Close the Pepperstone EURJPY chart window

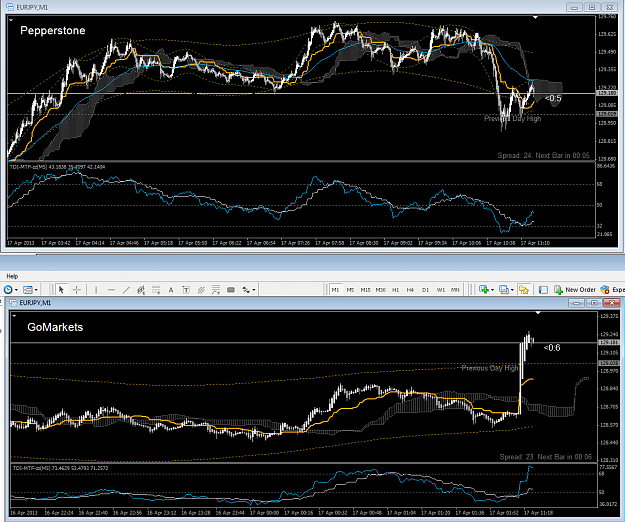(x=610, y=7)
